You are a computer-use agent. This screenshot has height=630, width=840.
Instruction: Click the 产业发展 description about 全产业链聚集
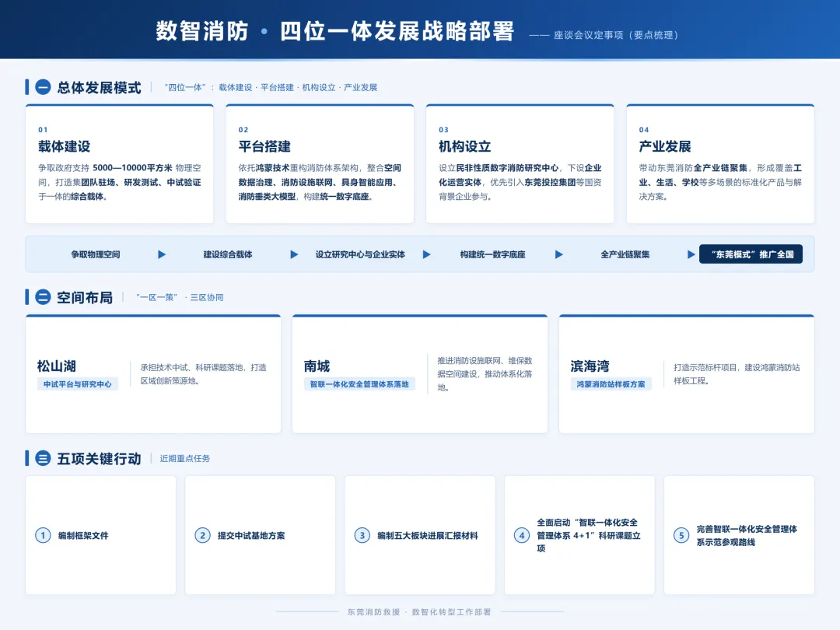click(x=720, y=182)
